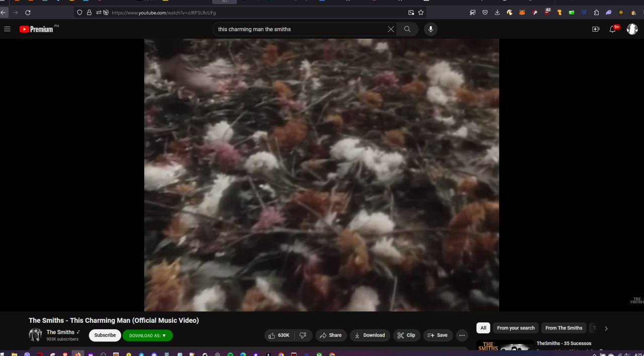644x356 pixels.
Task: Show site security lock information
Action: (89, 13)
